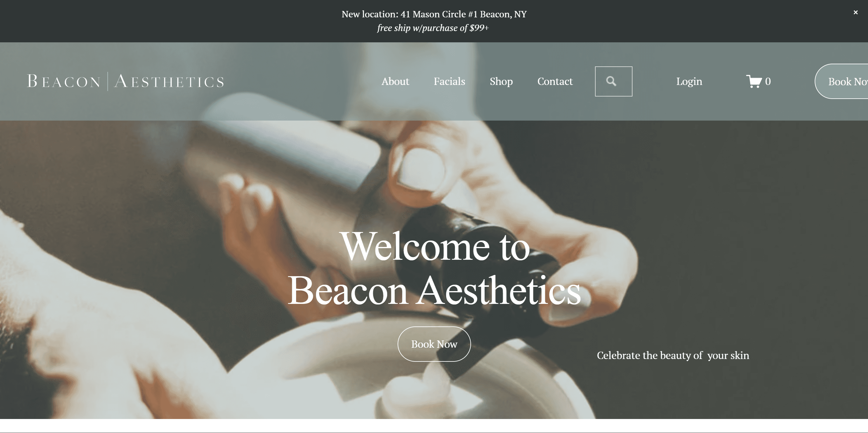Click the Login link

tap(689, 81)
